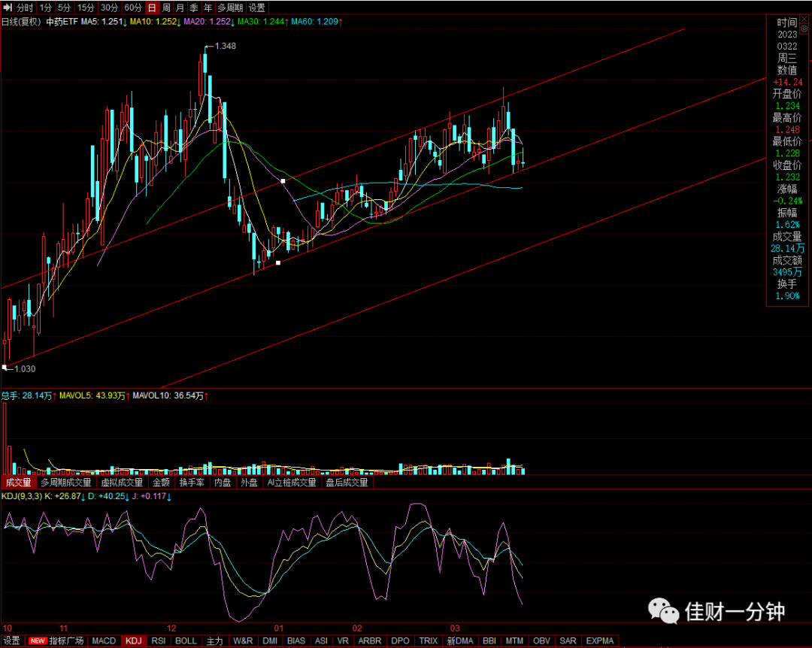Switch indicator to ARBR
812x648 pixels.
tap(370, 640)
